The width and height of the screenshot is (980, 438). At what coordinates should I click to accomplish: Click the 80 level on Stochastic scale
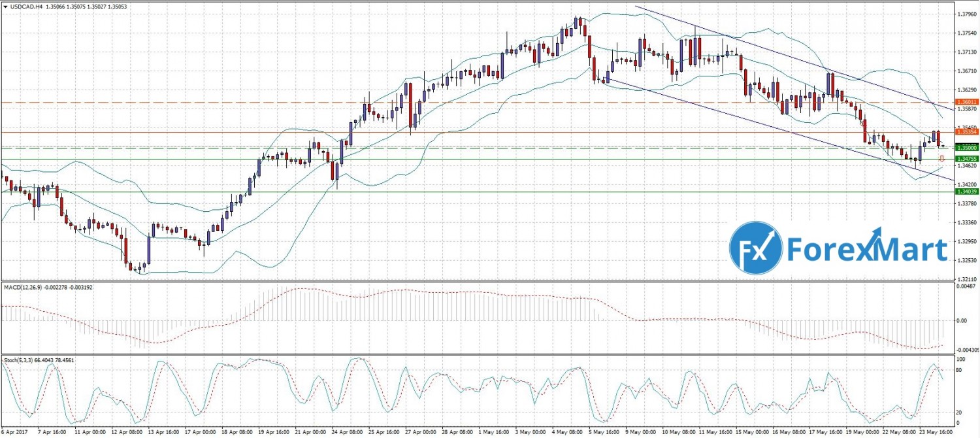click(959, 371)
